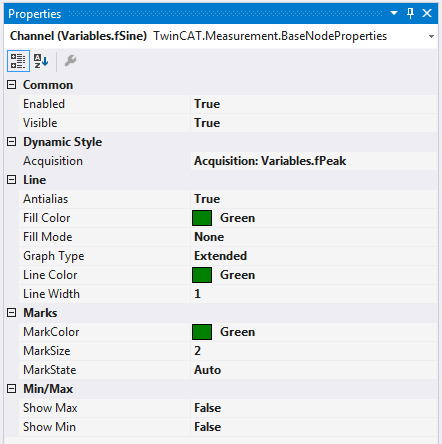442x444 pixels.
Task: Collapse the Min/Max category
Action: (x=12, y=389)
